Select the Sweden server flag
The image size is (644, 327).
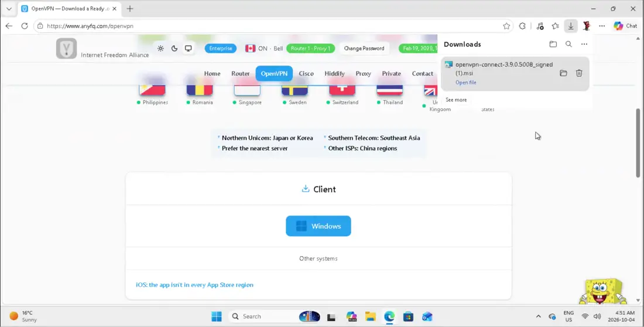(x=294, y=90)
